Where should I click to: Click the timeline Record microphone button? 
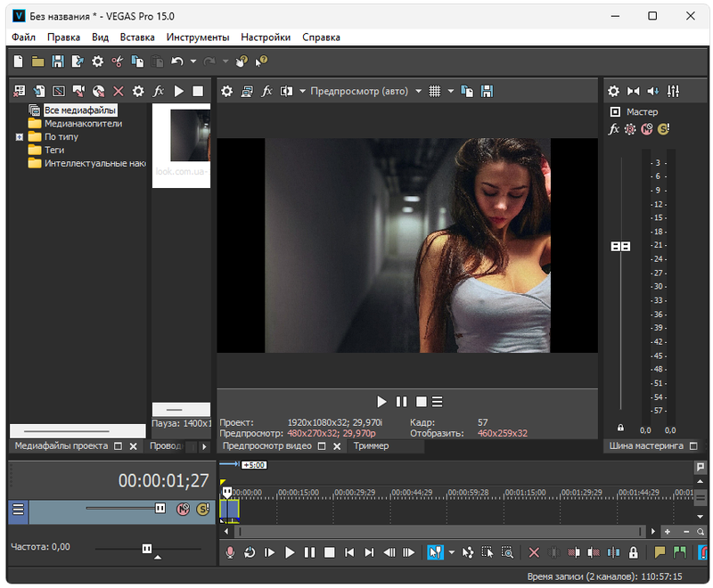[230, 552]
